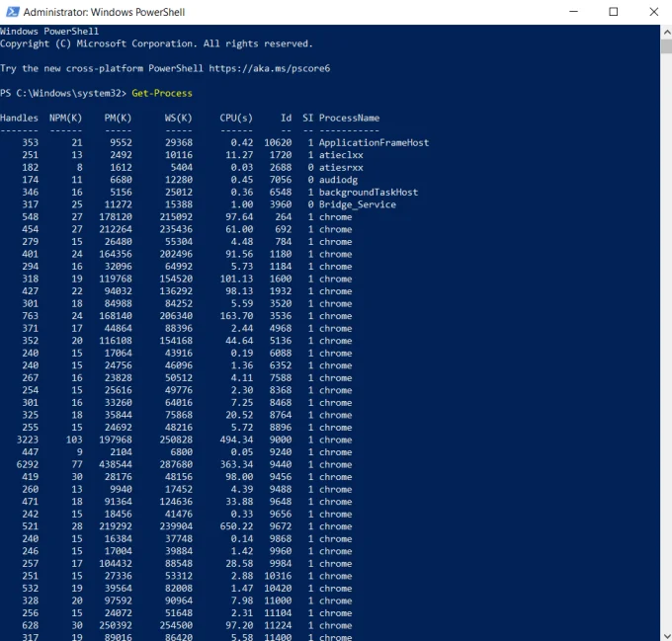Click process Id 10620
This screenshot has width=672, height=641.
[278, 142]
